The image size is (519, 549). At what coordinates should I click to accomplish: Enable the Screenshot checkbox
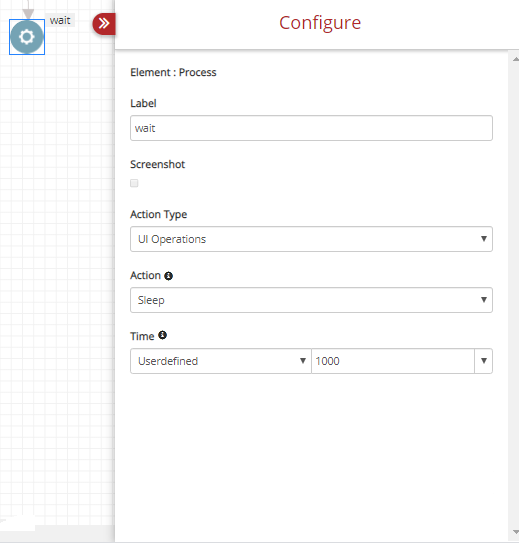tap(134, 183)
